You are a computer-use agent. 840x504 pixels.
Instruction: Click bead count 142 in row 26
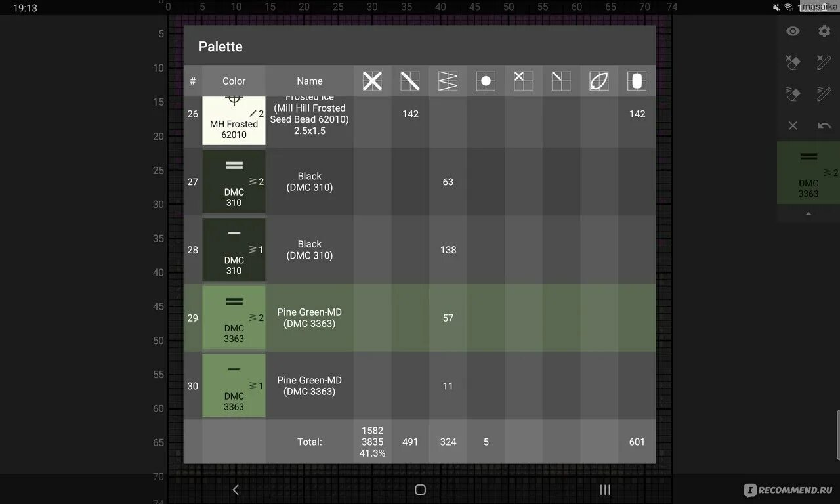pyautogui.click(x=637, y=114)
